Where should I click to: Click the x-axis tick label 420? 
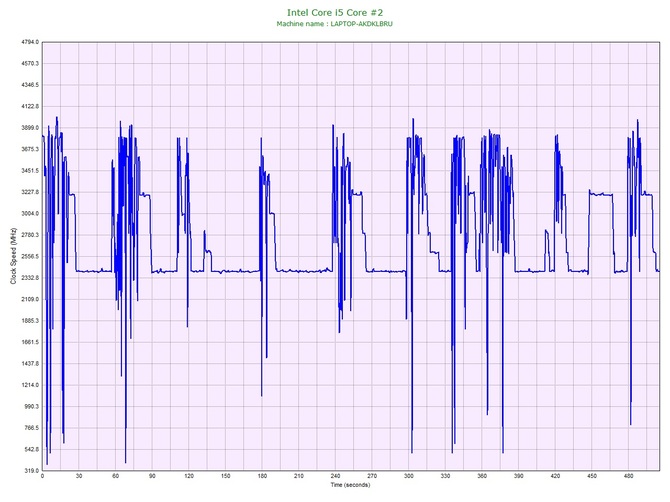tap(555, 476)
